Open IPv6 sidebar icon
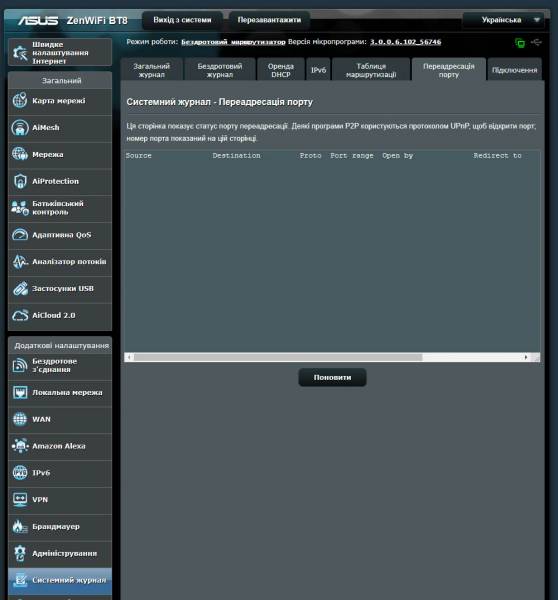Screen dimensions: 558x600 pyautogui.click(x=20, y=473)
